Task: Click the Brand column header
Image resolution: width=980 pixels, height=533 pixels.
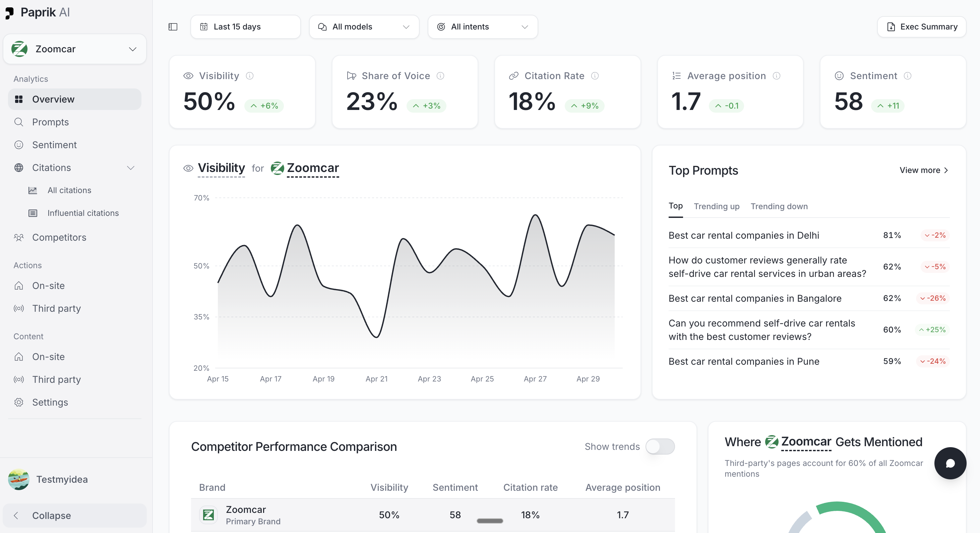Action: [212, 487]
